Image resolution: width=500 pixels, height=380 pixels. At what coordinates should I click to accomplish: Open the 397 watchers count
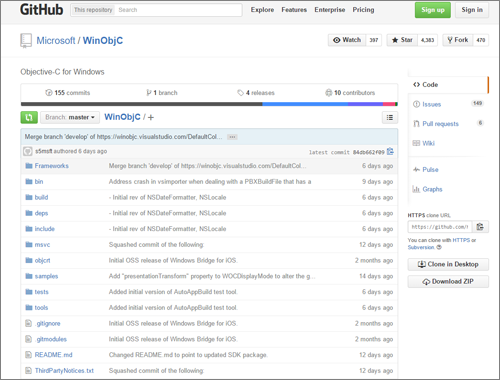374,40
